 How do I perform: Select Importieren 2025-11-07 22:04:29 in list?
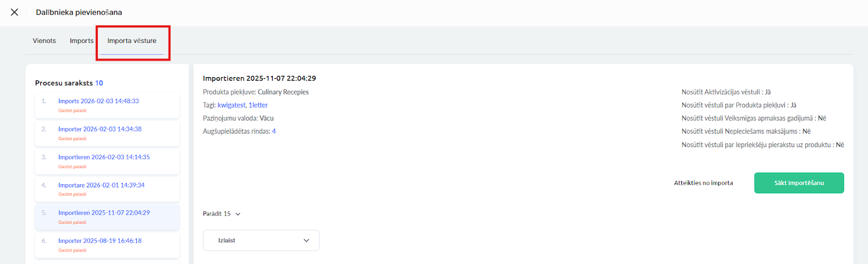[x=104, y=213]
